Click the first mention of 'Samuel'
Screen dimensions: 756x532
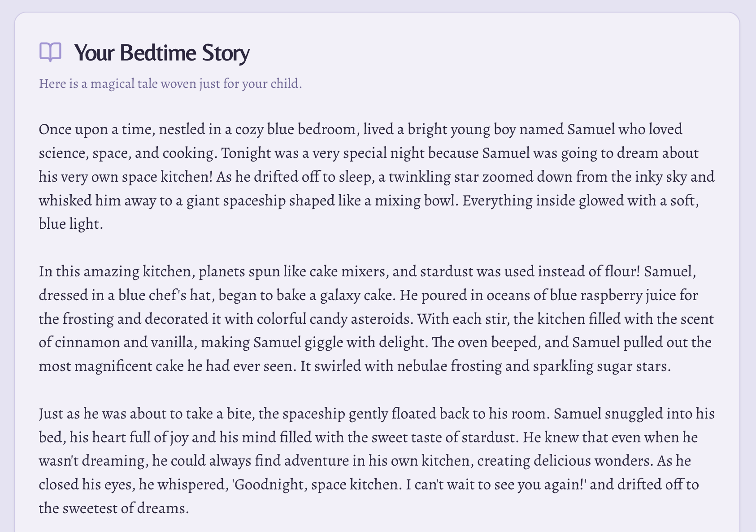click(591, 129)
